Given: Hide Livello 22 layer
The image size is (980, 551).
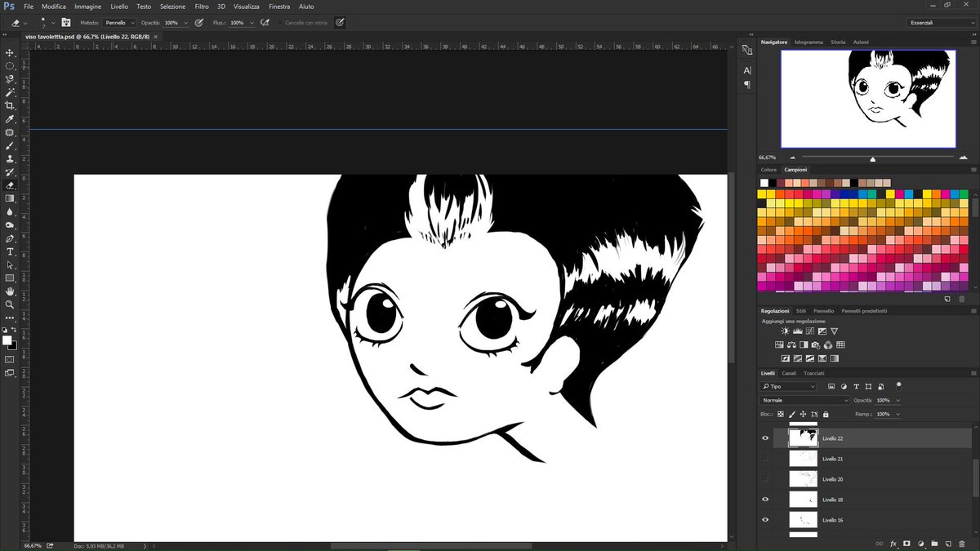Looking at the screenshot, I should pos(765,438).
